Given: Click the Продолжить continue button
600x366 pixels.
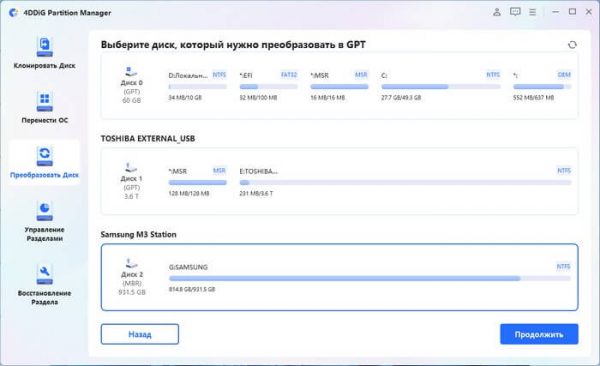Looking at the screenshot, I should (x=539, y=334).
